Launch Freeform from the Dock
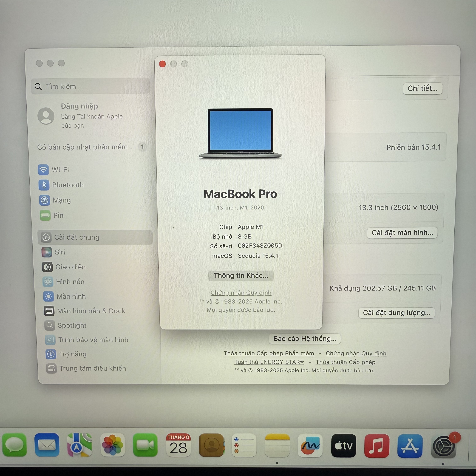Viewport: 476px width, 476px height. (x=310, y=445)
